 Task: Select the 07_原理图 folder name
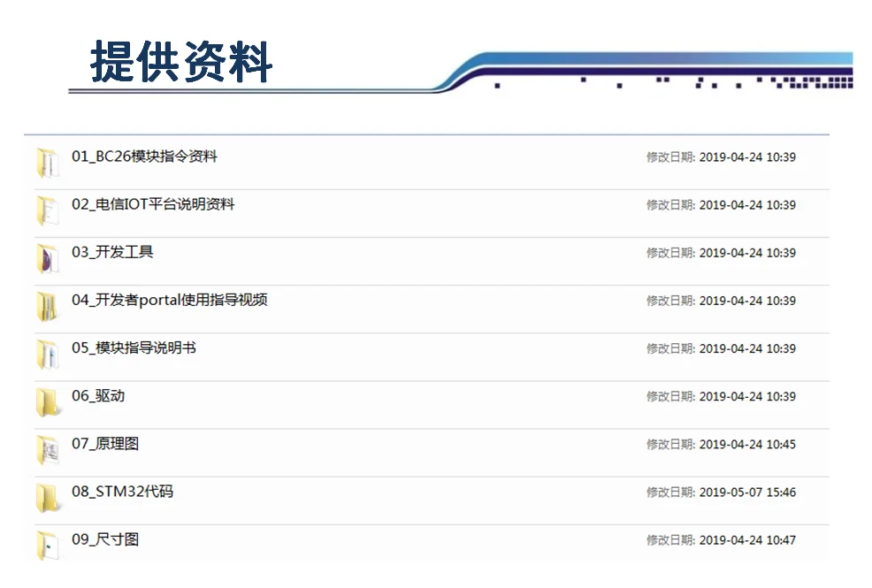pyautogui.click(x=105, y=444)
